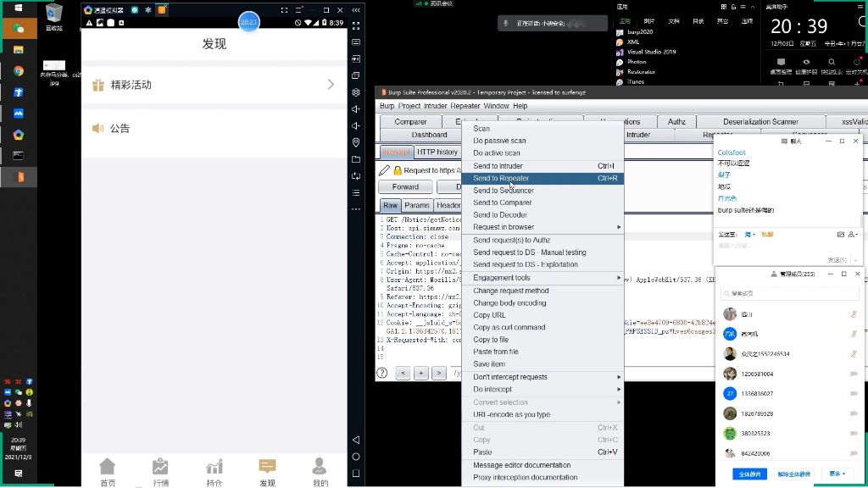Select Send to Intruder in context menu
The height and width of the screenshot is (488, 868).
click(x=542, y=166)
